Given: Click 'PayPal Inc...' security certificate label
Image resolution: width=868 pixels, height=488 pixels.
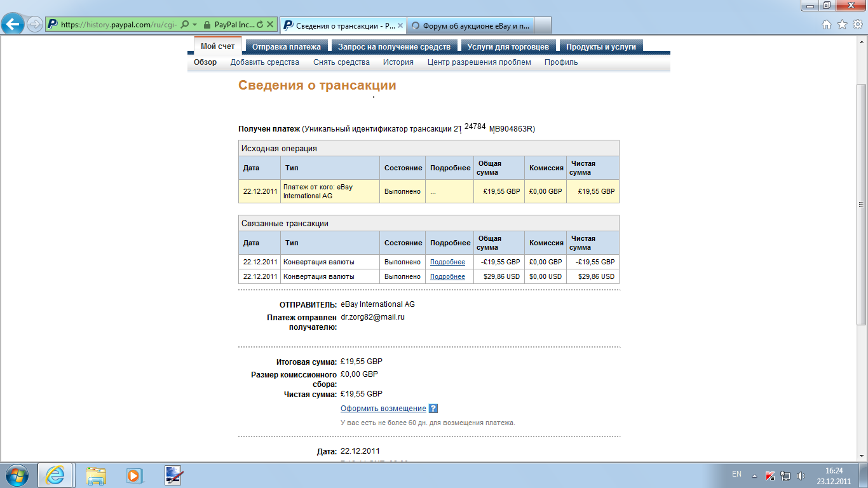Looking at the screenshot, I should (x=234, y=25).
